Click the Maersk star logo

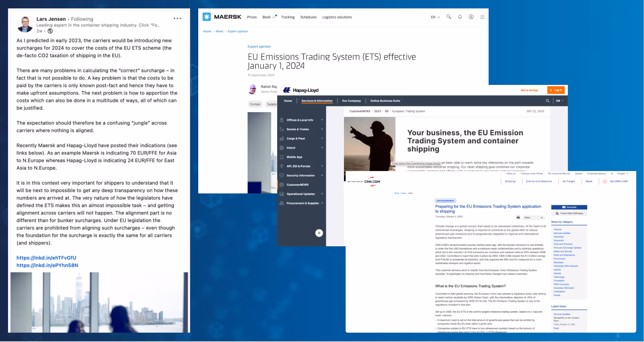pyautogui.click(x=207, y=17)
